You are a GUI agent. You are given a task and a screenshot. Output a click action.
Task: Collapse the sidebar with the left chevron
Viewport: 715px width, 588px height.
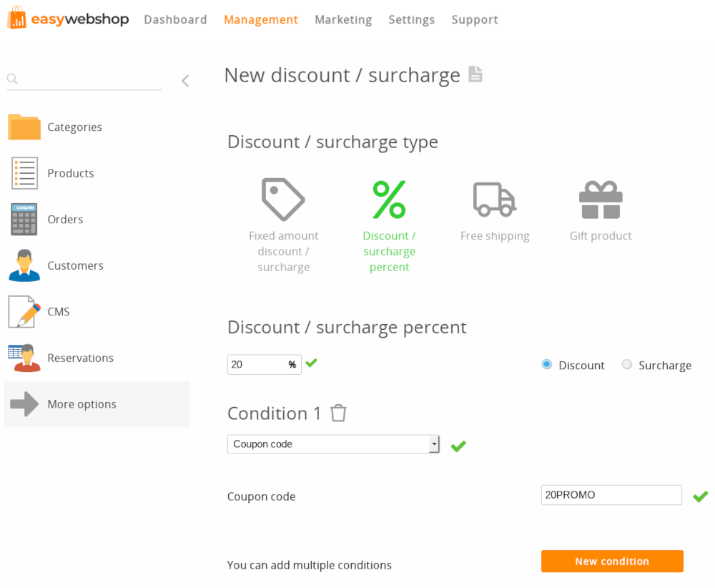coord(185,81)
